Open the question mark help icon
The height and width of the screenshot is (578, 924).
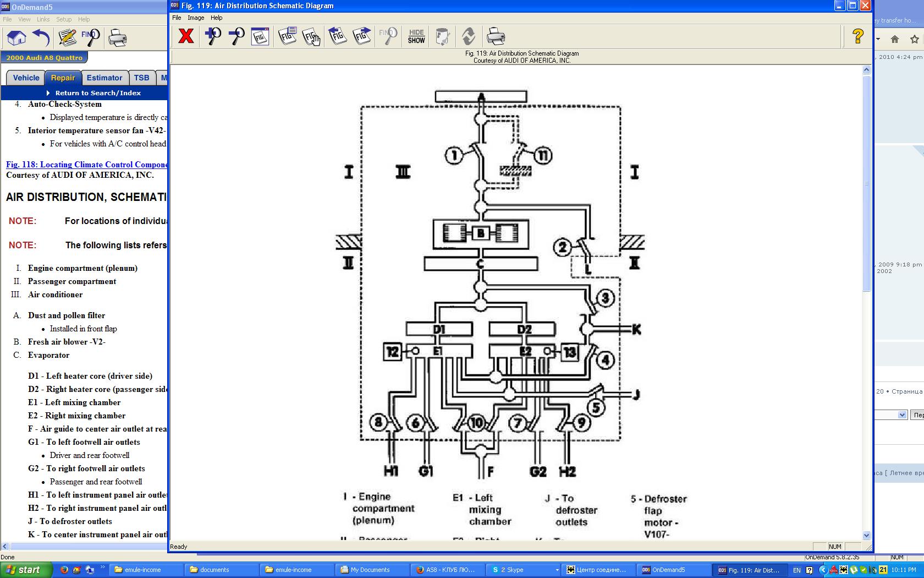click(857, 36)
